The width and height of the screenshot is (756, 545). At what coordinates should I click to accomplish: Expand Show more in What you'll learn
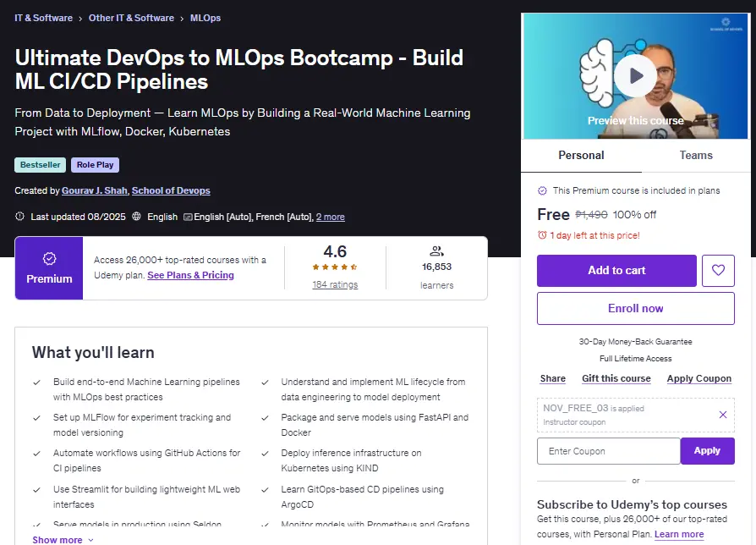point(63,540)
